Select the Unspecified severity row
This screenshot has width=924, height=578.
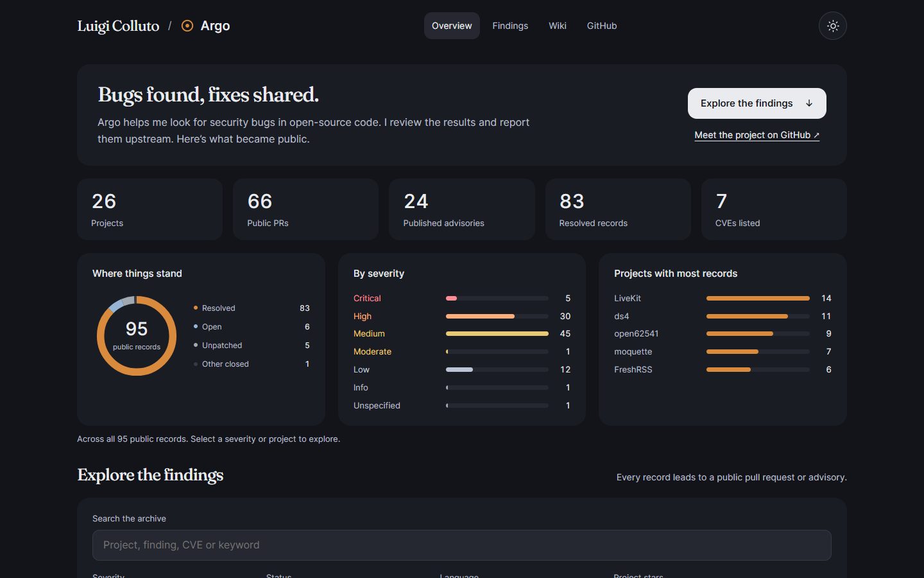[x=462, y=405]
